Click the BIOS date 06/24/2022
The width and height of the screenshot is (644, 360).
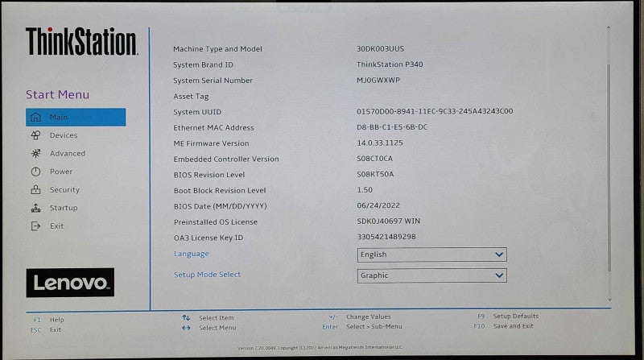(378, 205)
